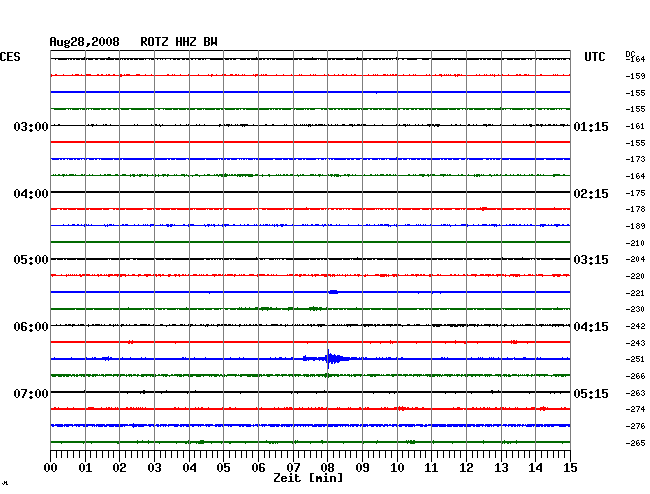Click the DC offset value -210
The height and width of the screenshot is (494, 650).
pyautogui.click(x=635, y=243)
